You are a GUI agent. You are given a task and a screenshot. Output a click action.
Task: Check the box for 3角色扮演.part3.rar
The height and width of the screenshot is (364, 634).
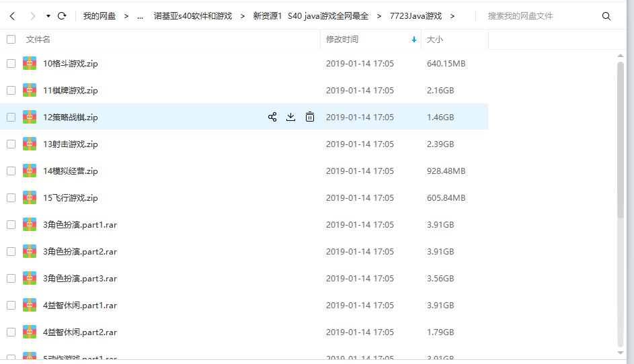[11, 278]
